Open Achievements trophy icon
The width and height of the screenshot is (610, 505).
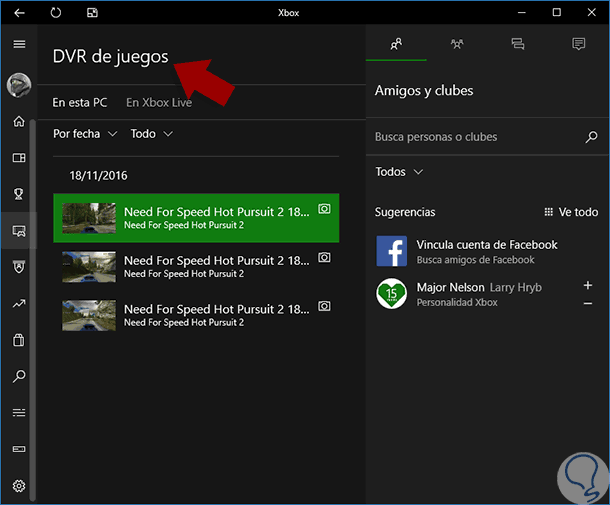click(19, 193)
